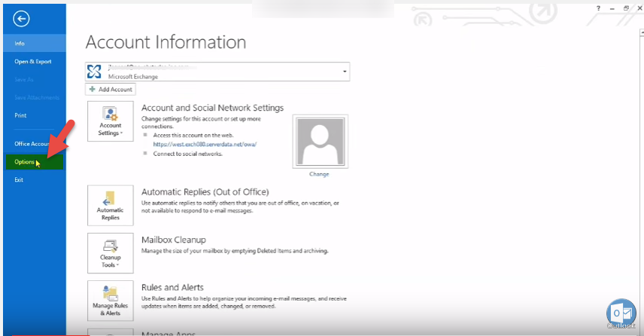Click the Outlook logo badge
This screenshot has height=336, width=644.
pyautogui.click(x=621, y=313)
